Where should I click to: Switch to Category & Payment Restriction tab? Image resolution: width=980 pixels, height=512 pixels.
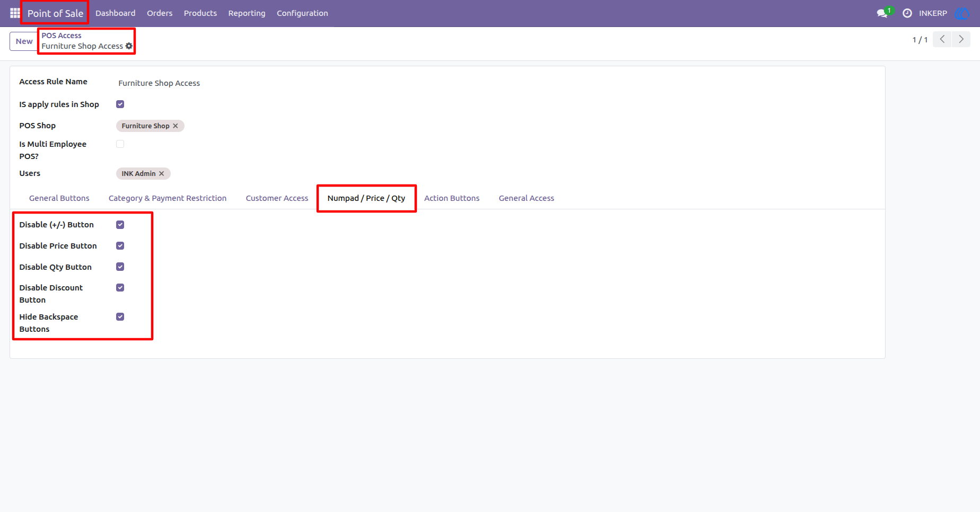coord(168,198)
